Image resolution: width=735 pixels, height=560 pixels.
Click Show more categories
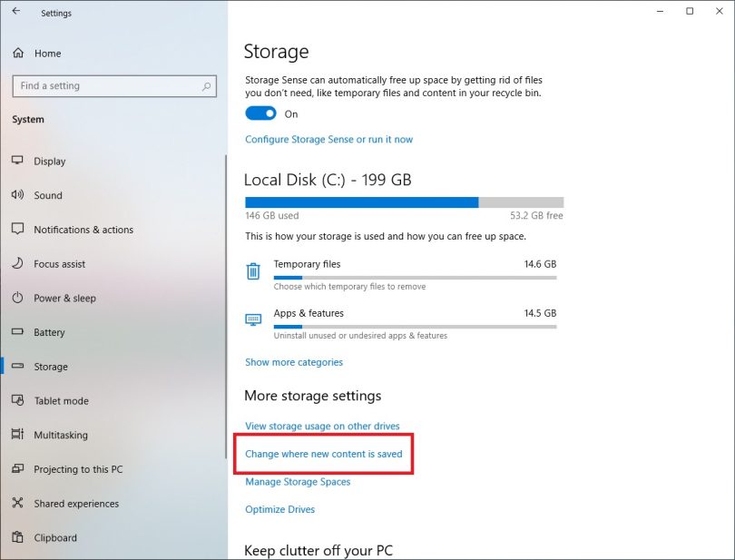(293, 361)
